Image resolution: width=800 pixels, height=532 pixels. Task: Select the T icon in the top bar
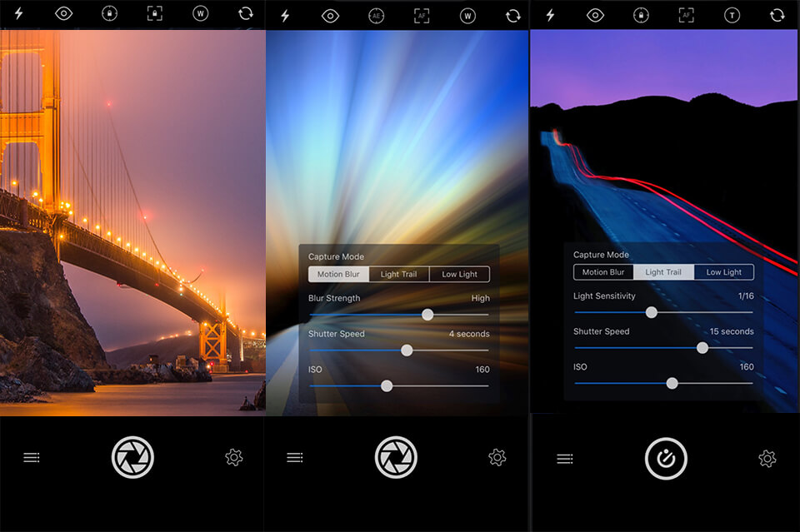[731, 14]
